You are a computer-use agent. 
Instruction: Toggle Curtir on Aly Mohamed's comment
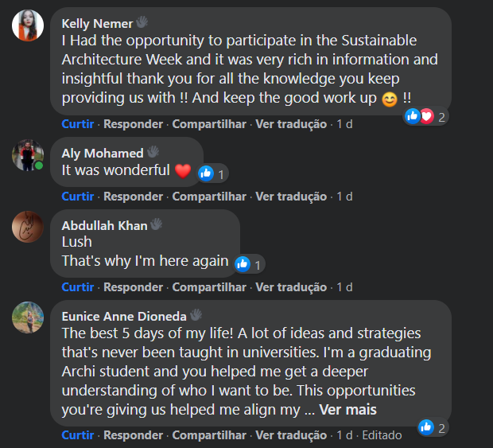coord(78,196)
